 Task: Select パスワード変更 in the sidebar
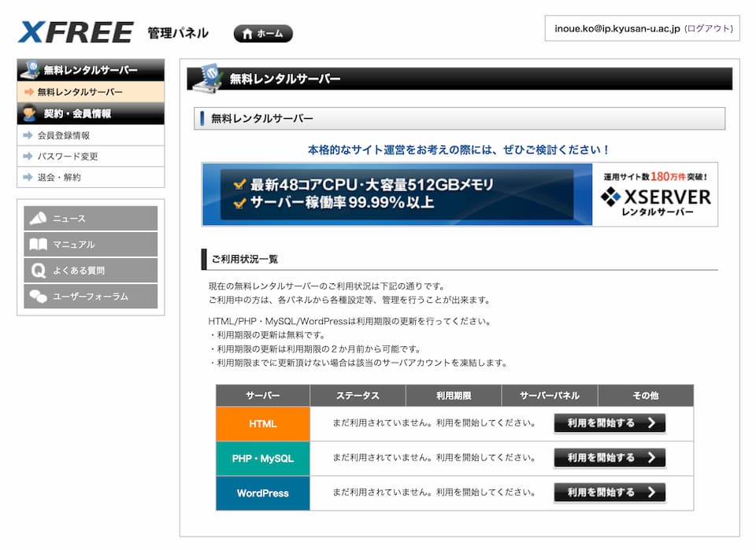click(68, 156)
